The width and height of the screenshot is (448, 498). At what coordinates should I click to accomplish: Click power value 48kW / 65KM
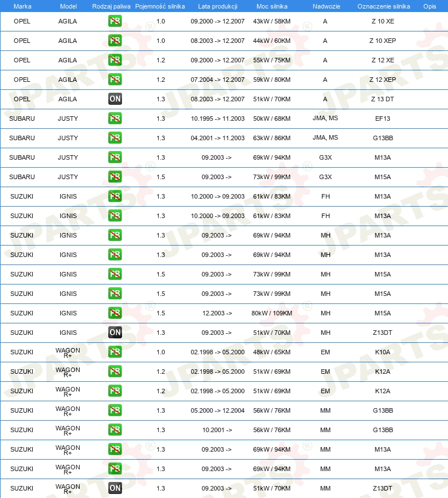[x=272, y=352]
